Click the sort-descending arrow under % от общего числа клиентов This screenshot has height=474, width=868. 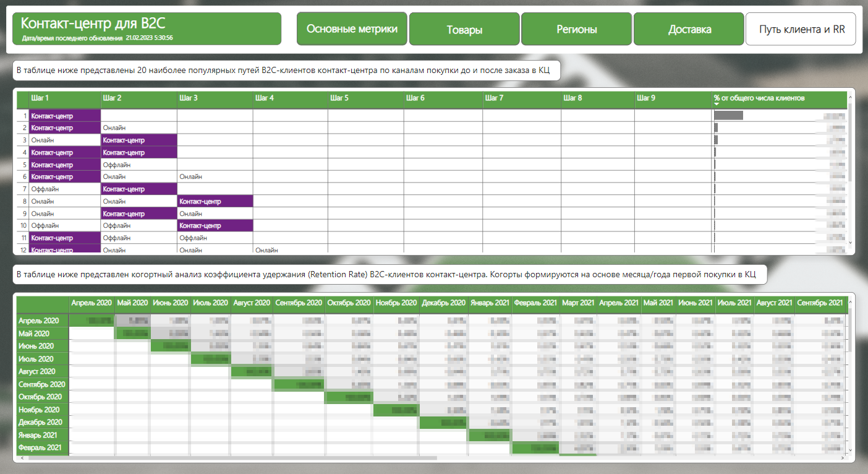tap(717, 104)
